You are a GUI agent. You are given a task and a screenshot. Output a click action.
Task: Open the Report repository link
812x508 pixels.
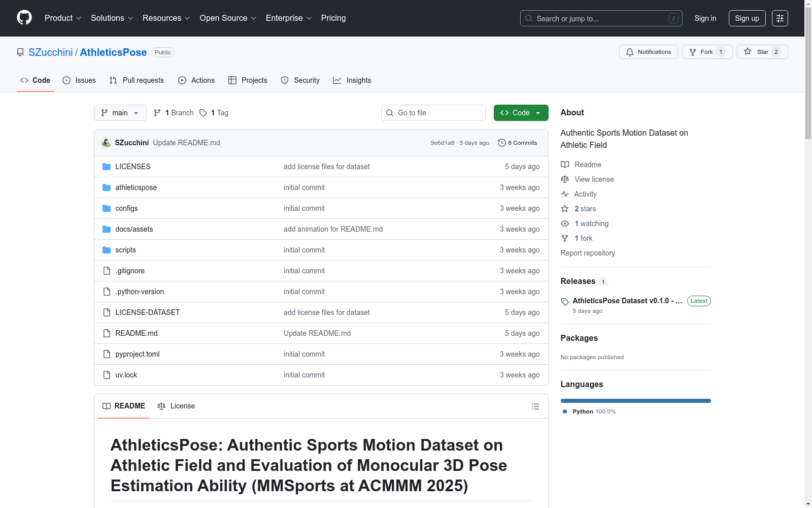coord(588,253)
